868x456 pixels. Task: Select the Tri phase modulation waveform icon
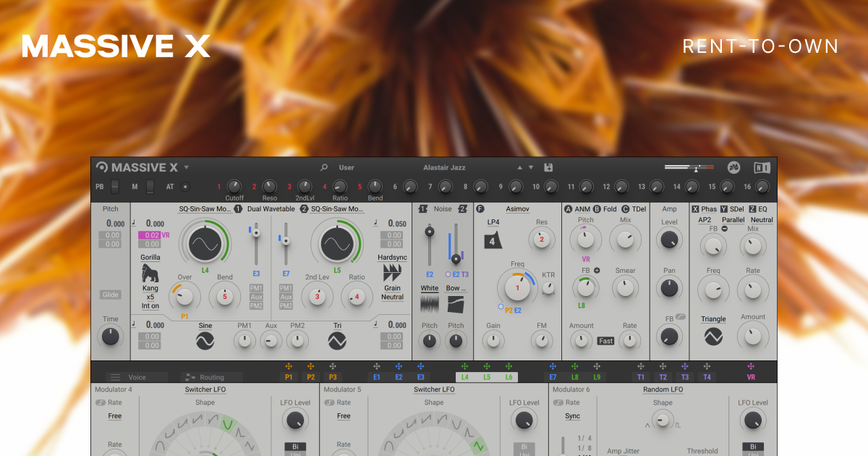click(337, 341)
